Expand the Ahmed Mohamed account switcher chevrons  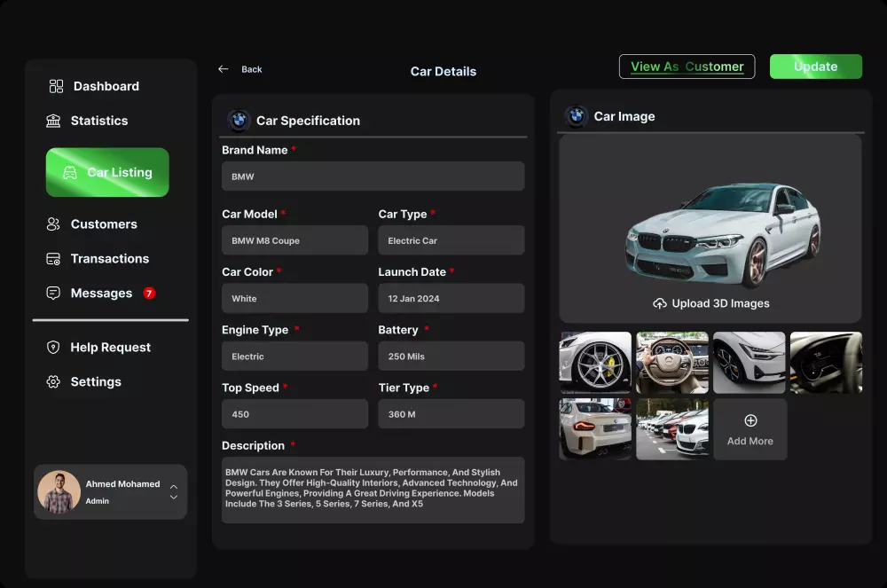tap(174, 492)
